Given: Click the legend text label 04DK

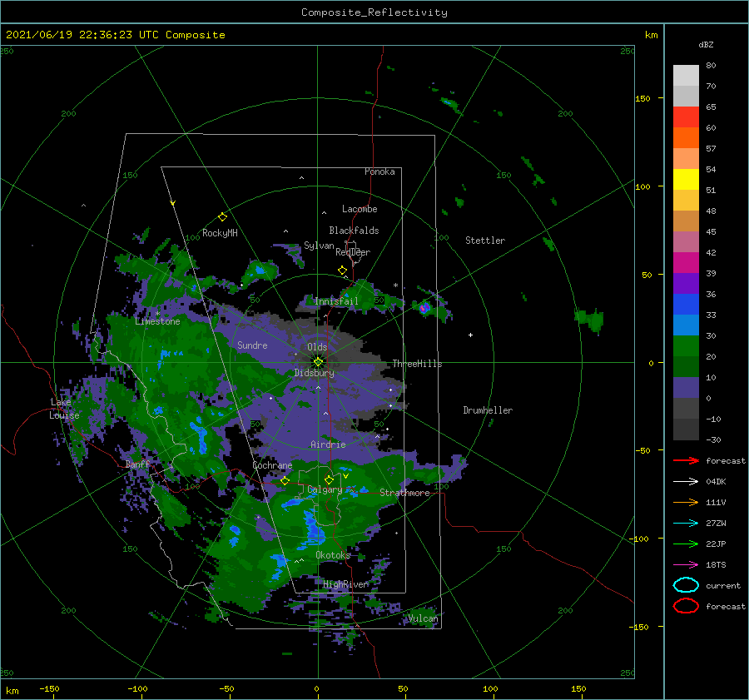Looking at the screenshot, I should pyautogui.click(x=716, y=481).
